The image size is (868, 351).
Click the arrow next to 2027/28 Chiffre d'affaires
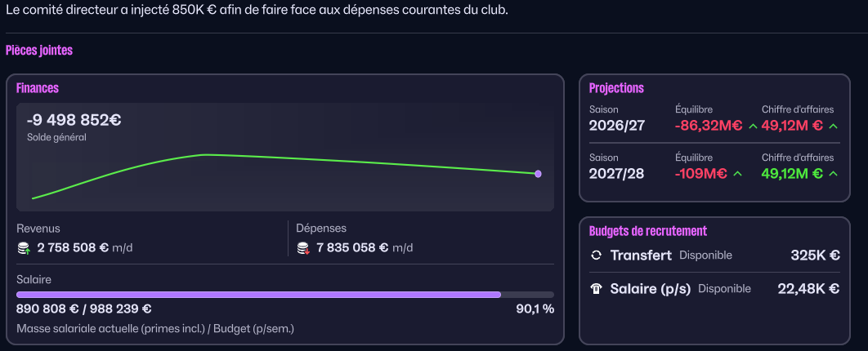[833, 173]
